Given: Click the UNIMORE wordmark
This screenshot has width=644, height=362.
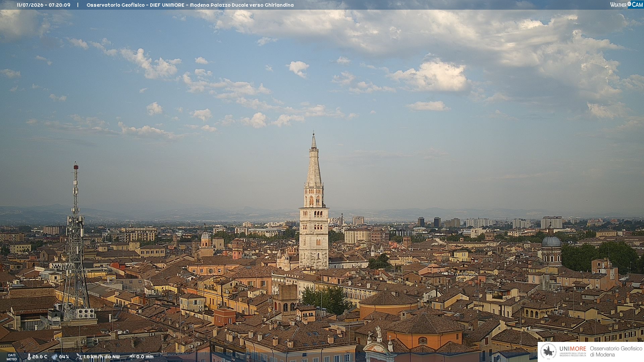Looking at the screenshot, I should coord(573,349).
